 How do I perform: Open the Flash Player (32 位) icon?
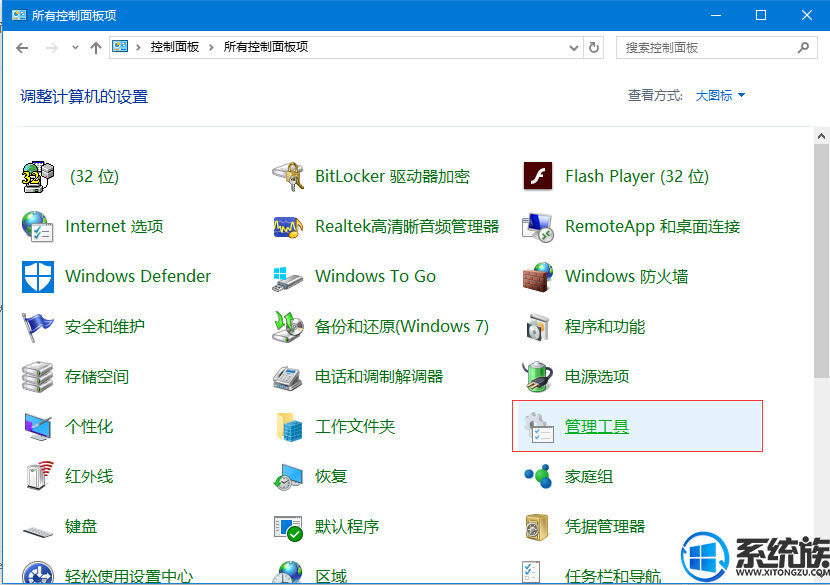(538, 176)
